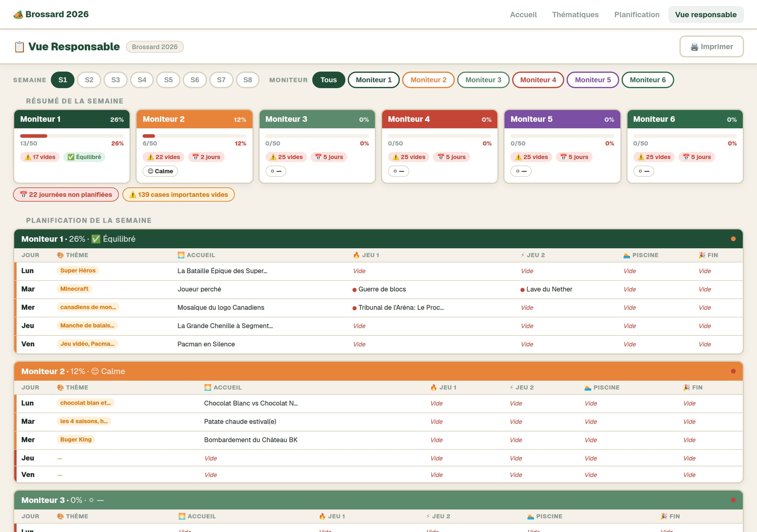
Task: Filter by Moniteur 5 pill
Action: pyautogui.click(x=592, y=80)
